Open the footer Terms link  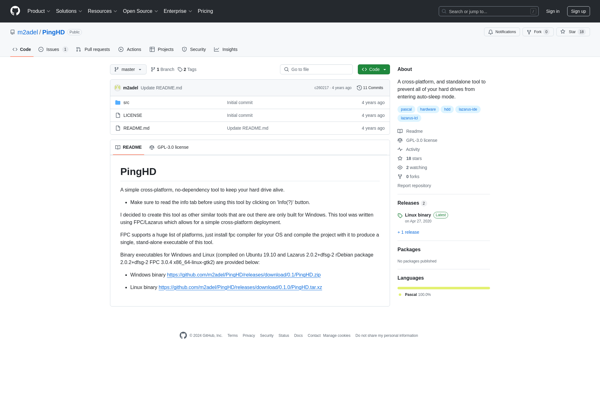tap(233, 335)
